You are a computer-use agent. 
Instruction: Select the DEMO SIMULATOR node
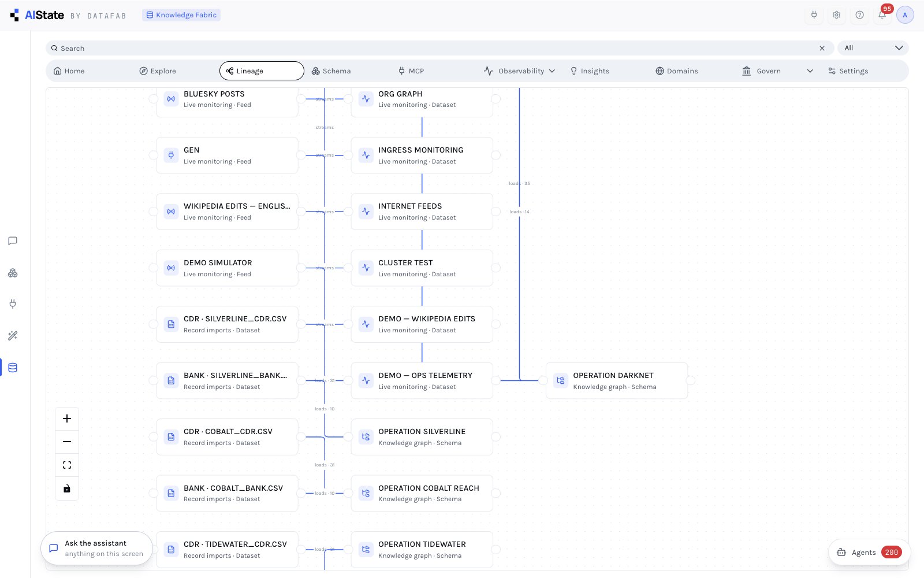(227, 268)
